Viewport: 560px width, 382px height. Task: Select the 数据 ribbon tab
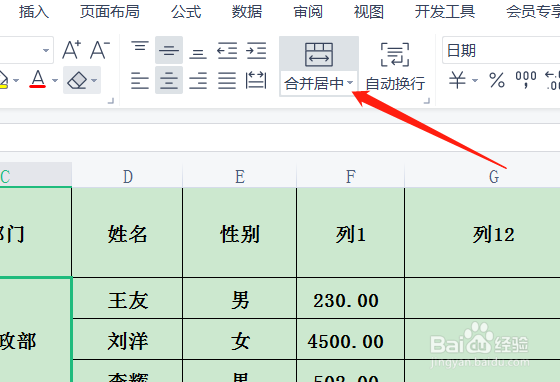point(247,12)
